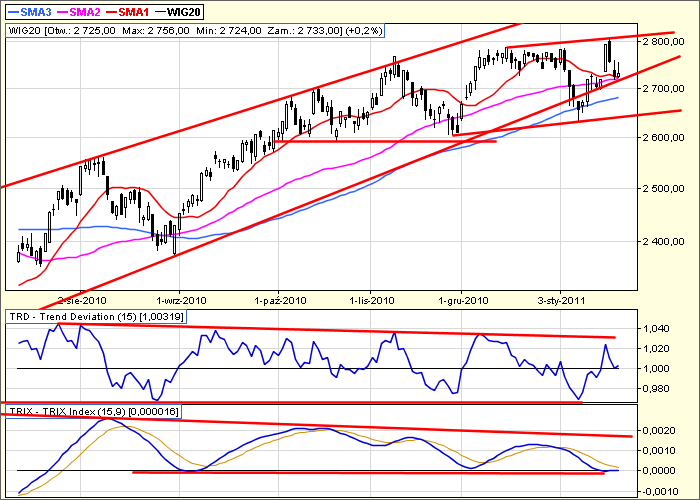Click the 2 400,00 price axis label
The height and width of the screenshot is (500, 700).
pos(663,242)
